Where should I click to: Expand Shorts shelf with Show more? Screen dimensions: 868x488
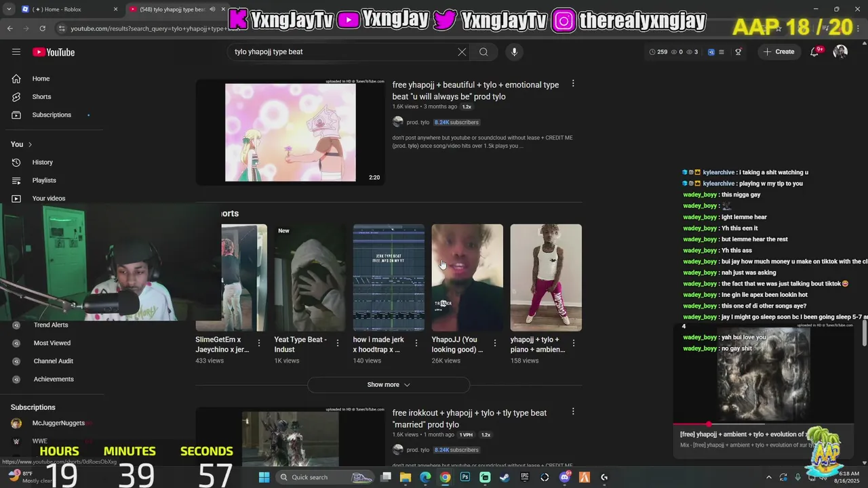tap(389, 384)
